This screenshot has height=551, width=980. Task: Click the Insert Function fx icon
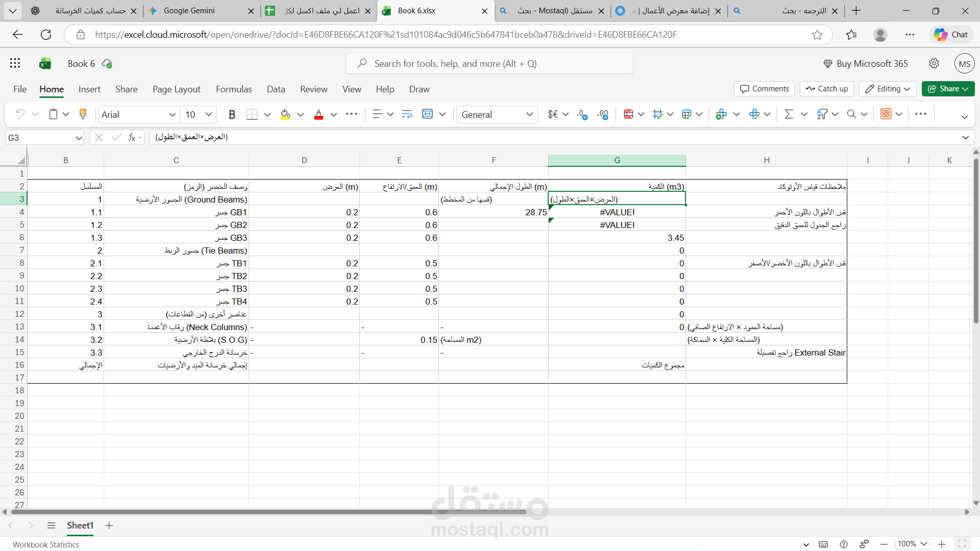pyautogui.click(x=132, y=137)
